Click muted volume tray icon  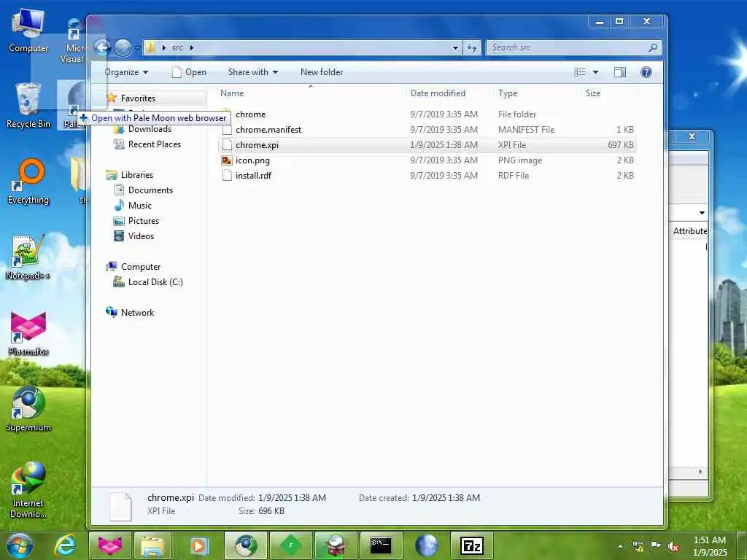tap(673, 546)
